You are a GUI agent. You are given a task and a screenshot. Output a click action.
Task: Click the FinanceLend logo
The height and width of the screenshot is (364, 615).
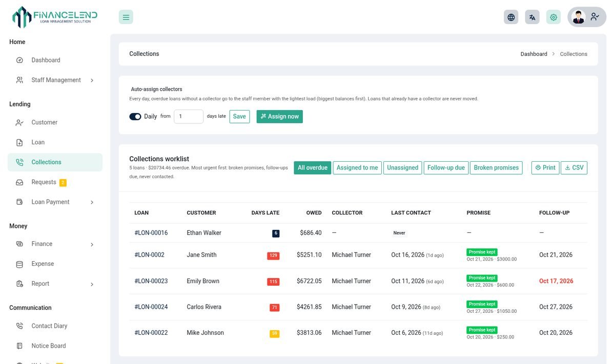tap(55, 17)
